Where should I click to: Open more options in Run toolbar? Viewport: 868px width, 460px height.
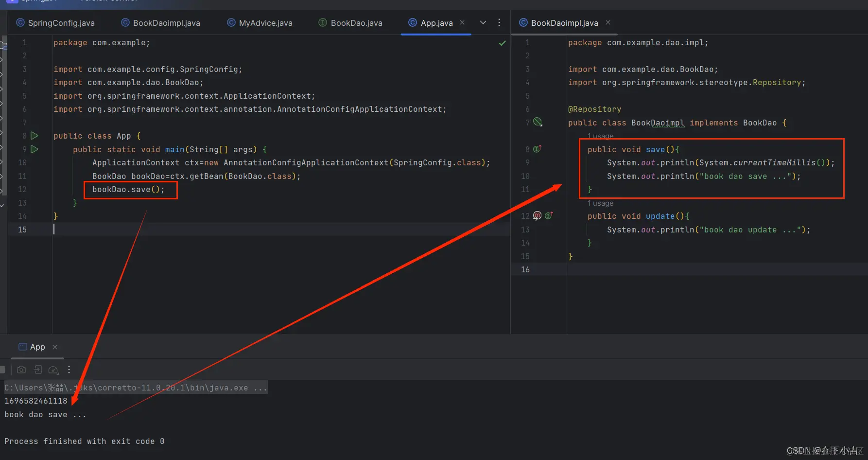click(69, 370)
